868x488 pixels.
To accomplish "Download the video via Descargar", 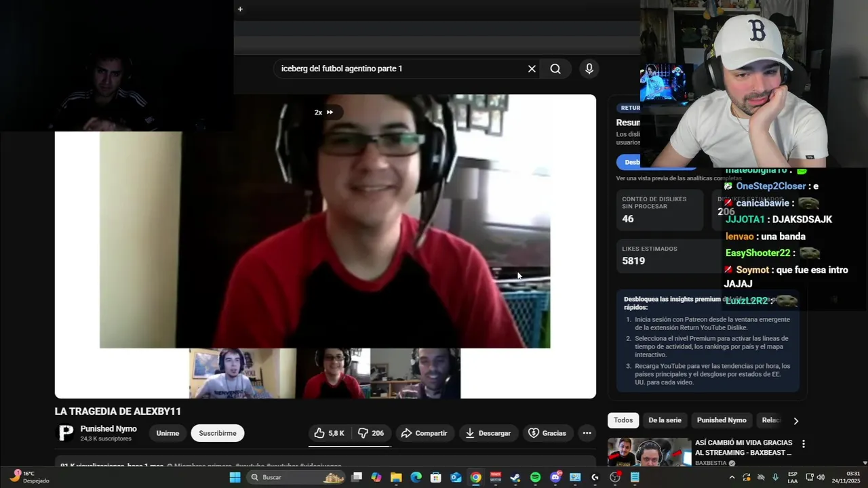I will 488,433.
